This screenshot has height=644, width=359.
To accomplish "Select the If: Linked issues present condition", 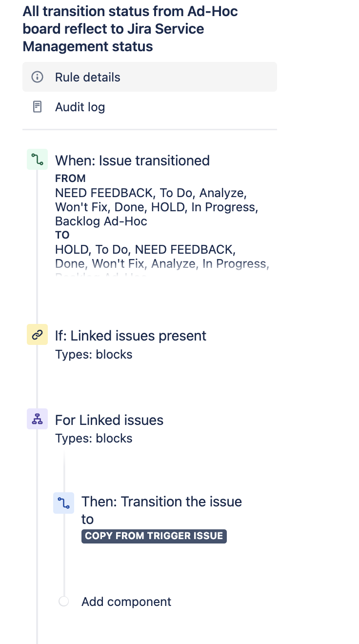I will [131, 336].
